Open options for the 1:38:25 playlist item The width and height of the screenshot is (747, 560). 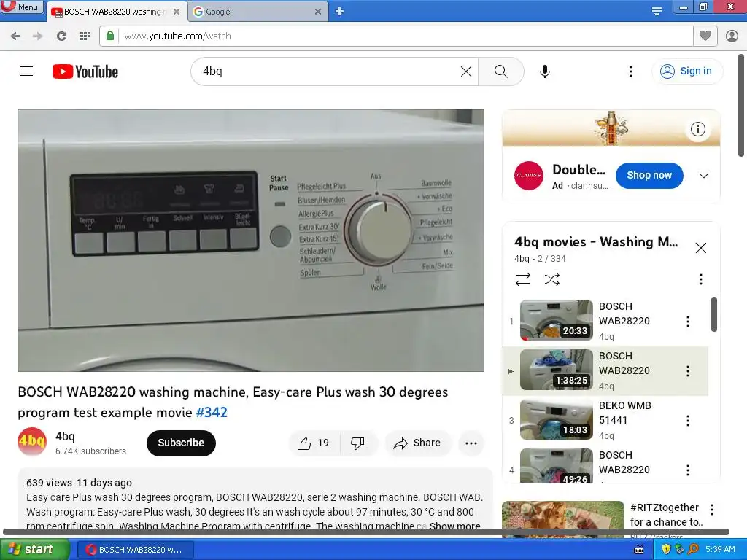coord(687,371)
